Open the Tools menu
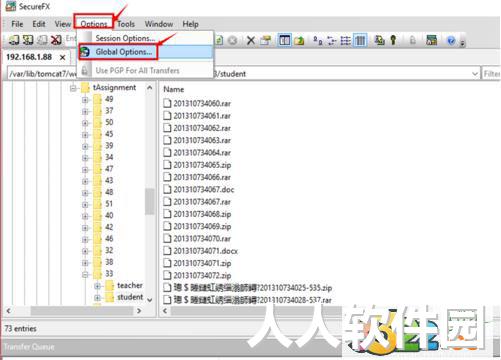Viewport: 501px width, 360px height. point(126,24)
